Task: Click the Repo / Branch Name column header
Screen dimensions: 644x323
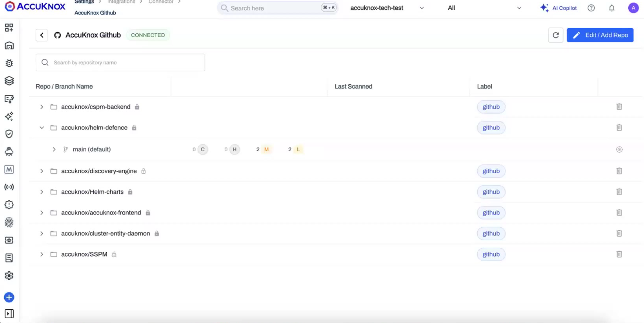Action: pos(64,87)
